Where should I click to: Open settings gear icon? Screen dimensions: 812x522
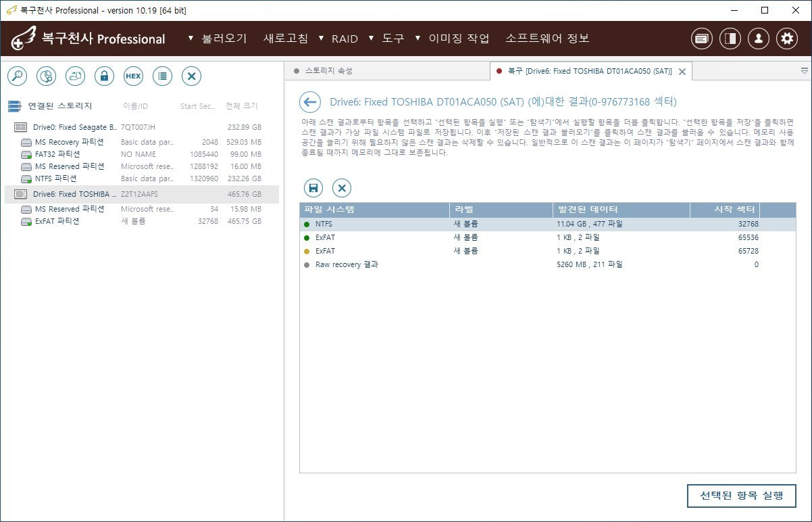(x=786, y=39)
